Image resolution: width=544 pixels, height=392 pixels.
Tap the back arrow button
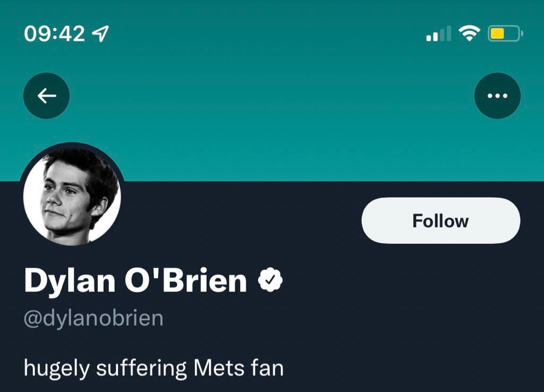click(47, 96)
